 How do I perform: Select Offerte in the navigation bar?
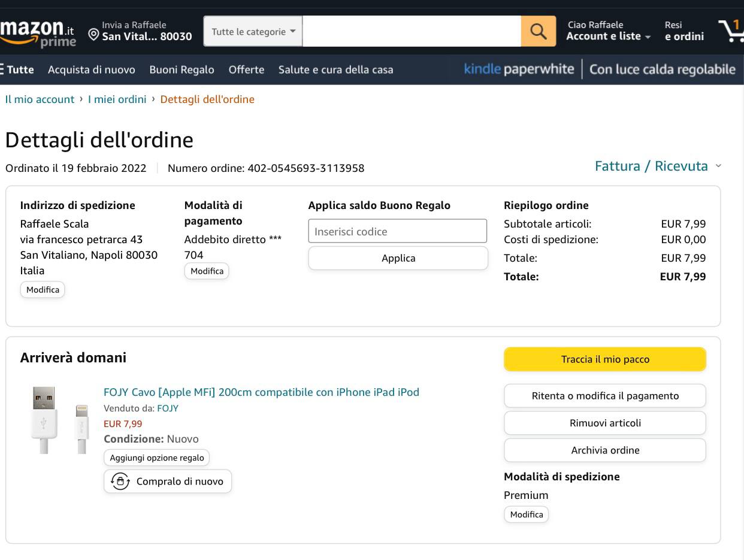(246, 69)
